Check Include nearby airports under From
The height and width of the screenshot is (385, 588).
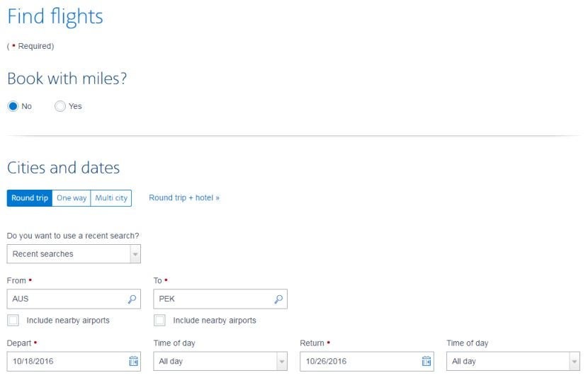(x=13, y=321)
